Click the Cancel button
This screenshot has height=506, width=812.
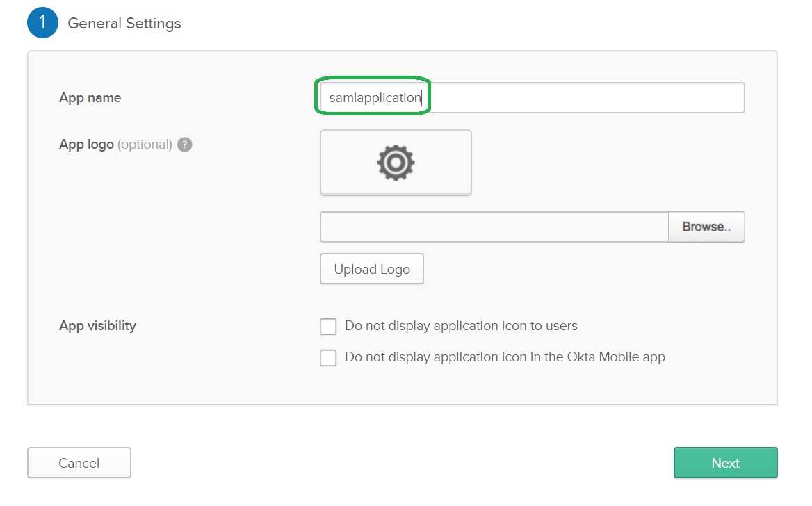click(79, 463)
